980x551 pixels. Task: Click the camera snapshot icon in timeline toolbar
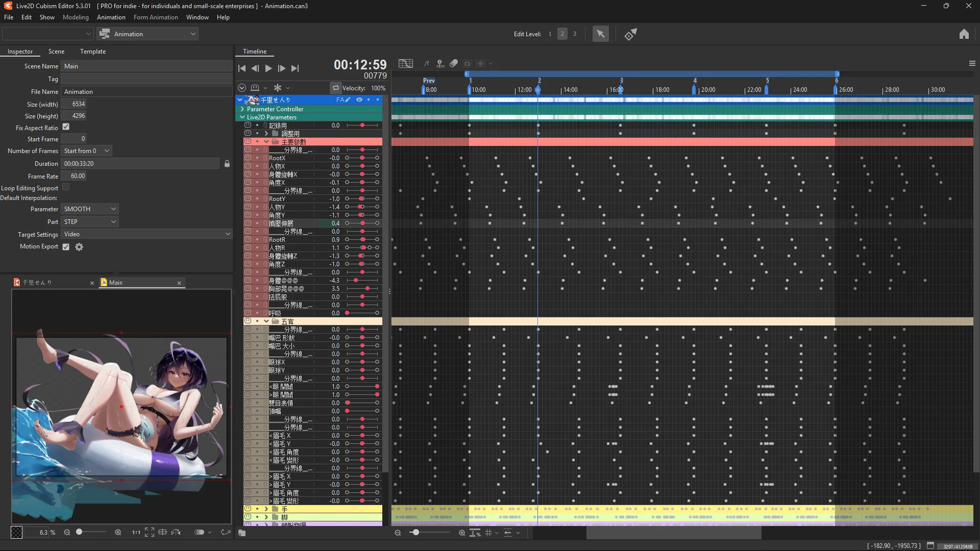[467, 64]
